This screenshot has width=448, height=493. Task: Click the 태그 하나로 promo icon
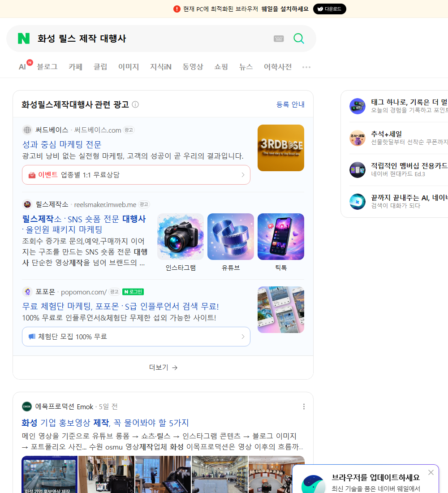[x=358, y=106]
